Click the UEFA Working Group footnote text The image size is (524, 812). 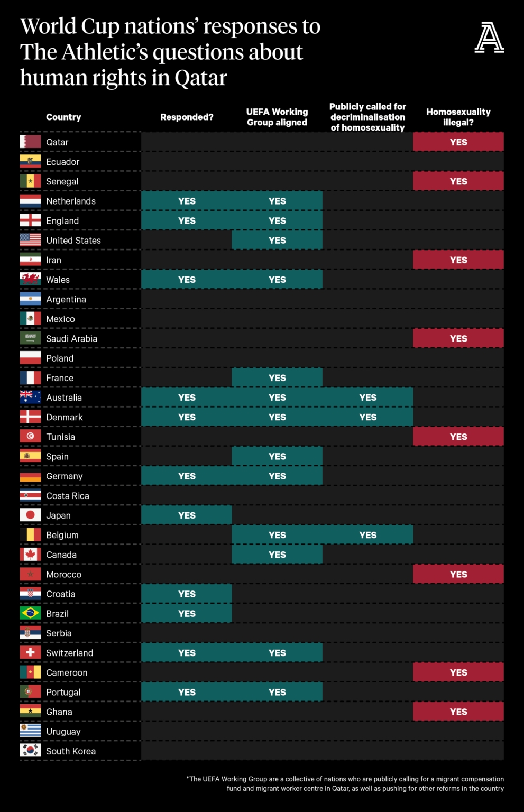(345, 783)
